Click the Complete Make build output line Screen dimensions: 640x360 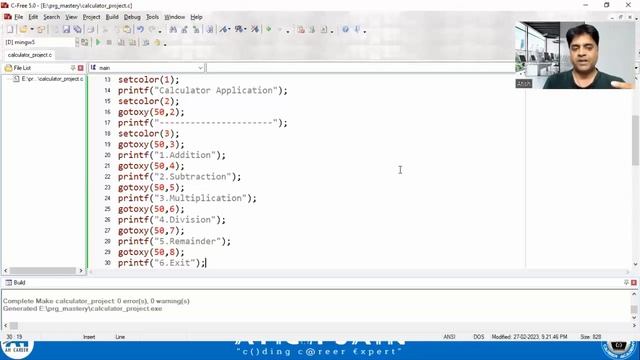[x=96, y=301]
